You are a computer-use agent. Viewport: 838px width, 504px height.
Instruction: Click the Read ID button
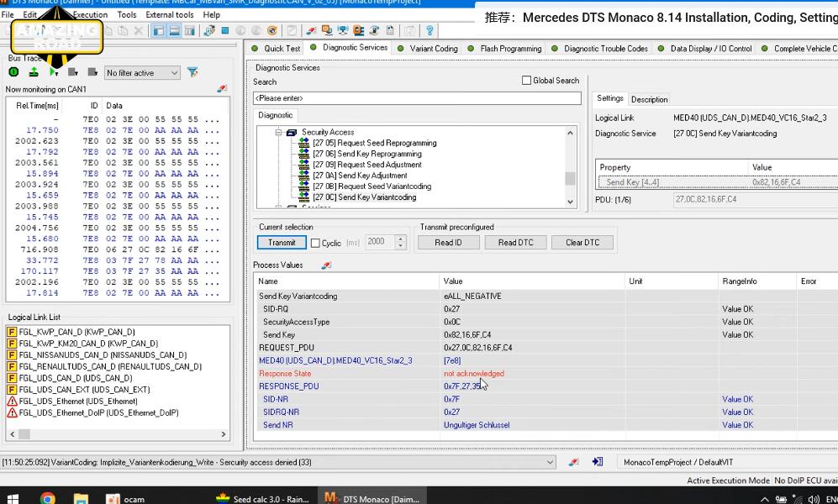[x=448, y=243]
